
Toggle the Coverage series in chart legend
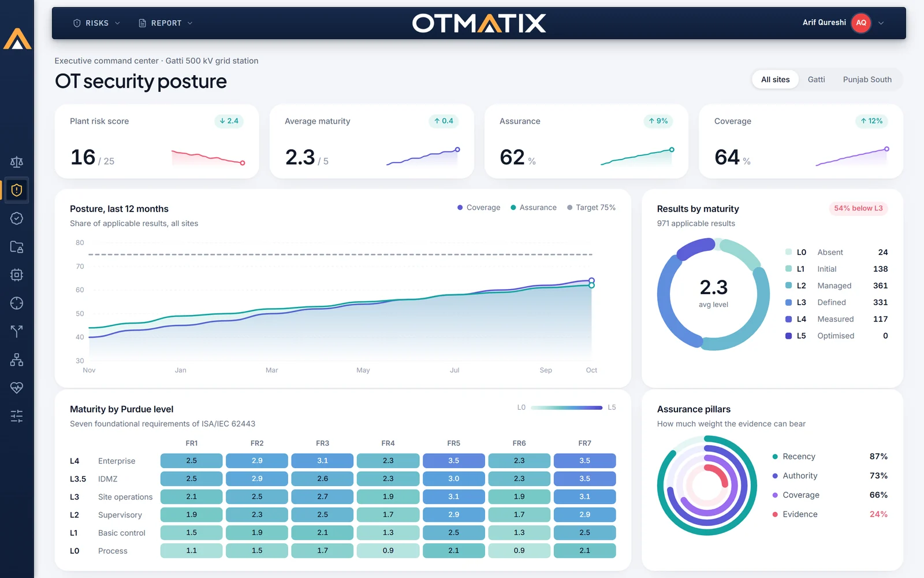coord(479,208)
